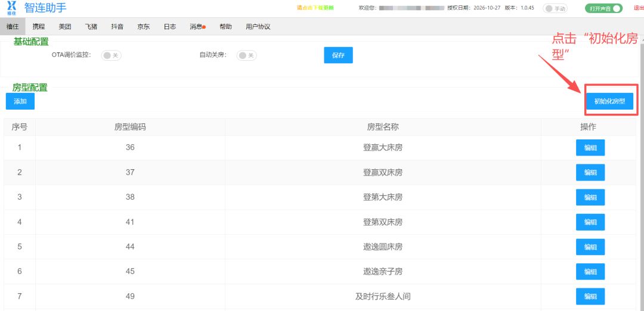This screenshot has height=311, width=644.
Task: Toggle the 打开声音 switch
Action: pos(603,8)
